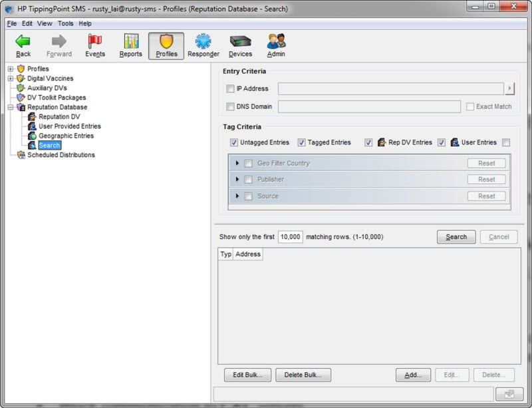
Task: Click the Add... button
Action: point(413,375)
